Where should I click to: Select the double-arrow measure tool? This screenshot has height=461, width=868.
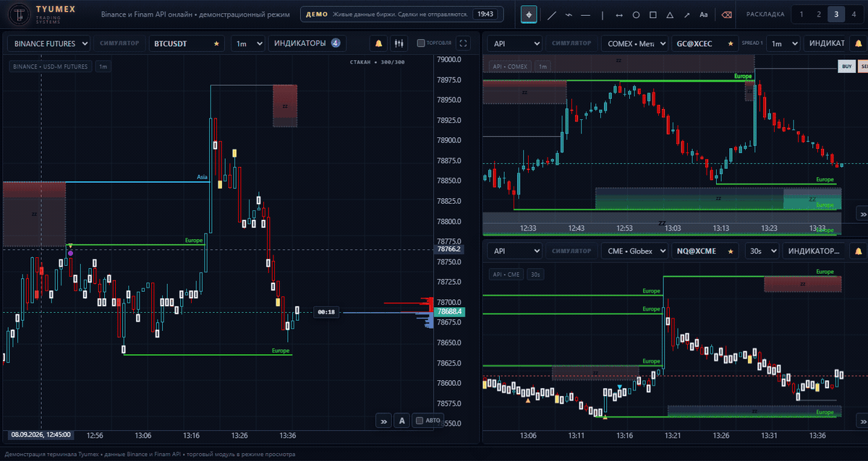click(619, 14)
